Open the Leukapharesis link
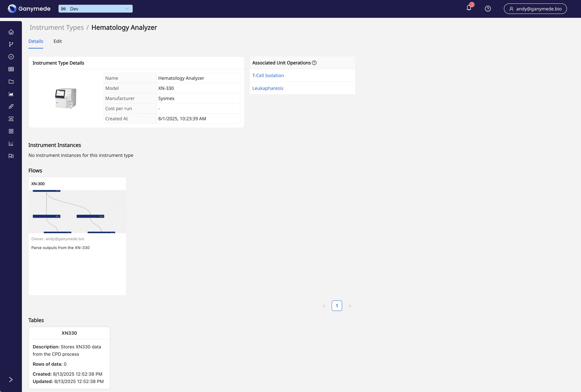The image size is (581, 392). (268, 88)
